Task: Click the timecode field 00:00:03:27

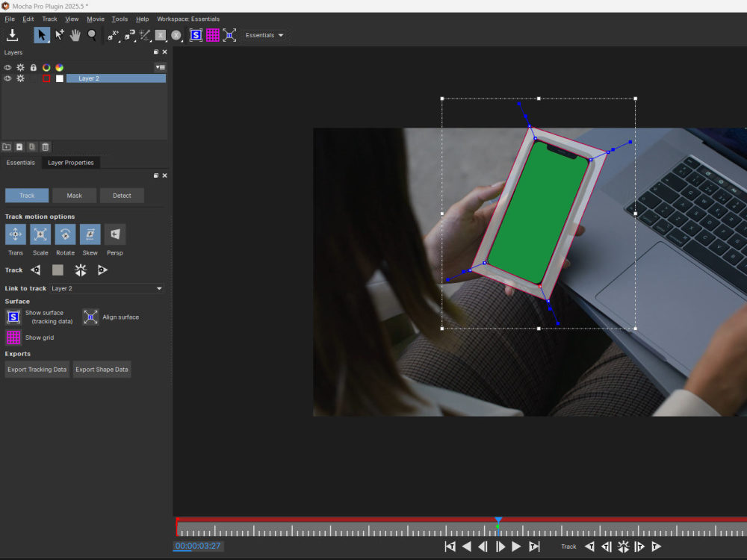Action: [x=198, y=547]
